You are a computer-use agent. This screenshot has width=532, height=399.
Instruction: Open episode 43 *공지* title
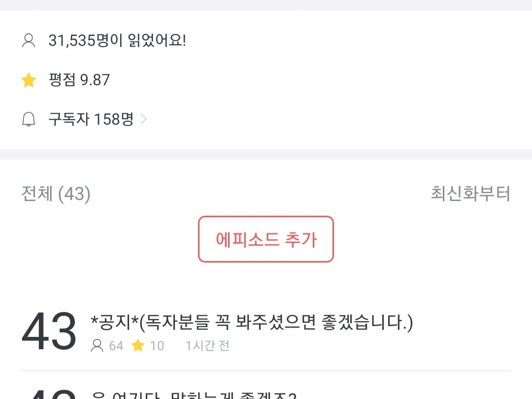(252, 323)
